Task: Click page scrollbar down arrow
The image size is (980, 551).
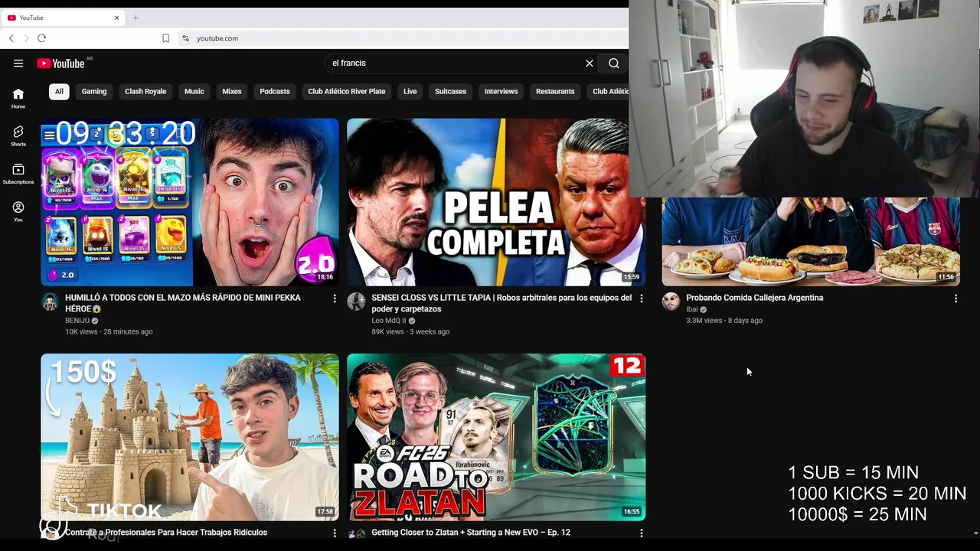Action: 975,533
